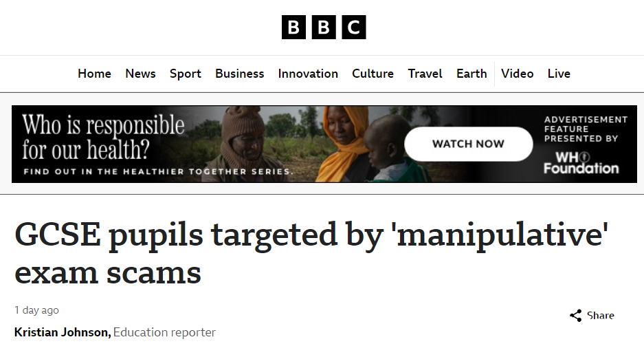Image resolution: width=644 pixels, height=346 pixels.
Task: Click the GCSE exam scams headline
Action: pos(313,254)
